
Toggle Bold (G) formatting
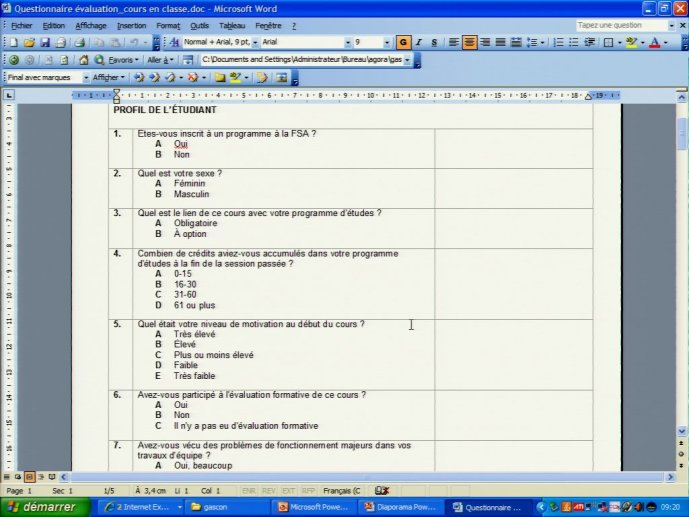pyautogui.click(x=403, y=43)
